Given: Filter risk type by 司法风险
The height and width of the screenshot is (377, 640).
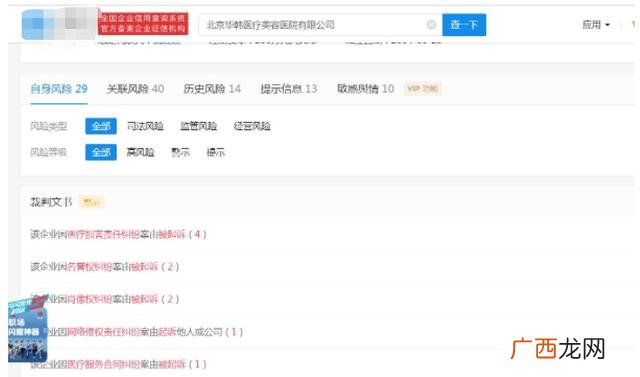Looking at the screenshot, I should [x=145, y=126].
